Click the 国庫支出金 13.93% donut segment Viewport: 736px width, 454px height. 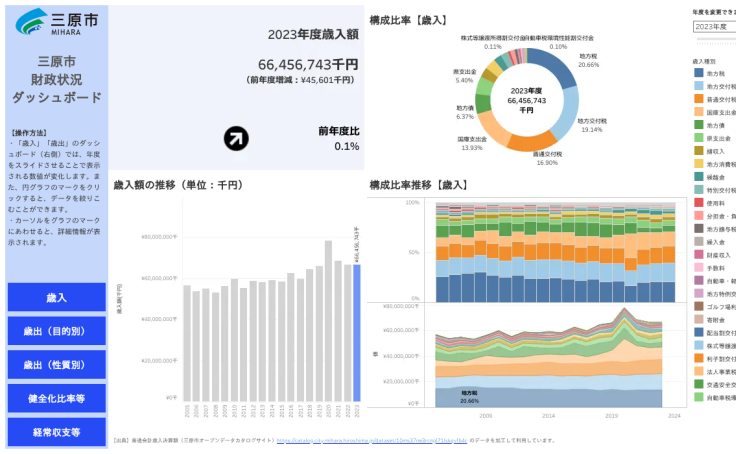(x=493, y=127)
